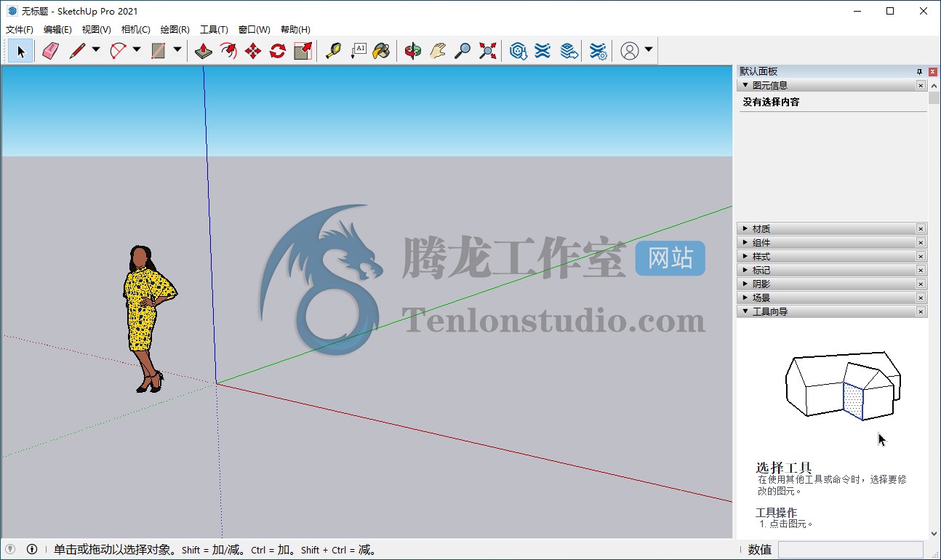Open the 窗口(W) menu
This screenshot has width=941, height=560.
(254, 30)
